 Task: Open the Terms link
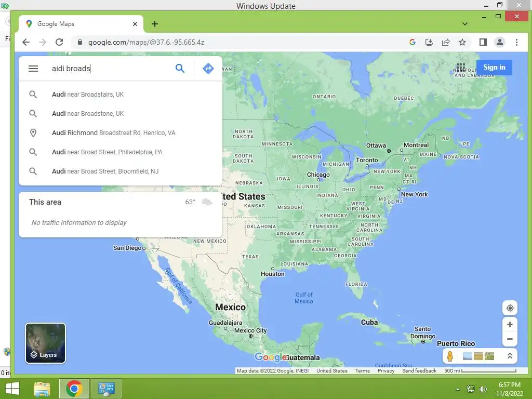click(362, 370)
